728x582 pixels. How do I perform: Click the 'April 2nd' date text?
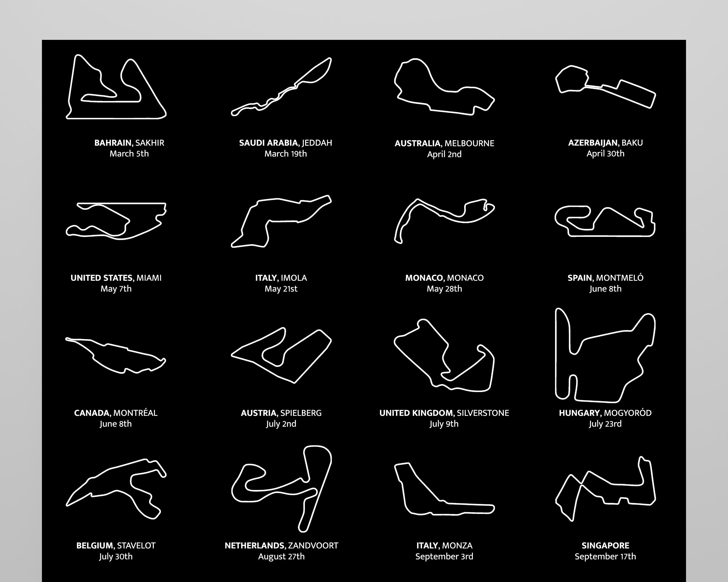point(444,154)
